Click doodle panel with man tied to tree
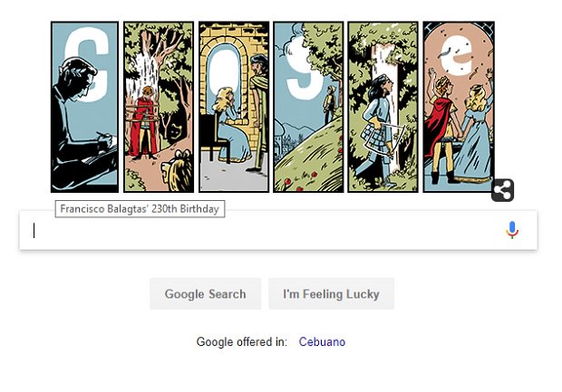The height and width of the screenshot is (392, 562). [x=159, y=107]
